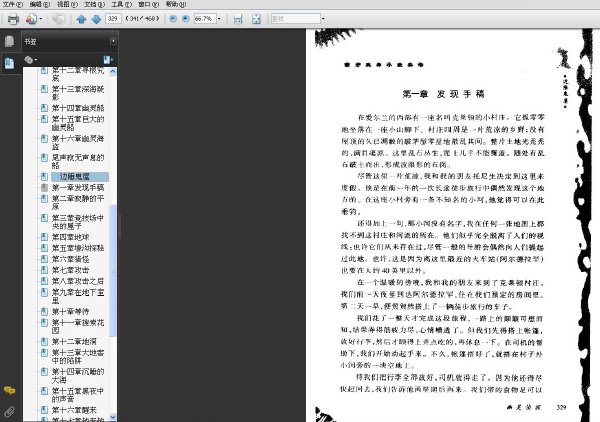600x422 pixels.
Task: Select bookmark 第十三章深海跃影
Action: [x=78, y=93]
